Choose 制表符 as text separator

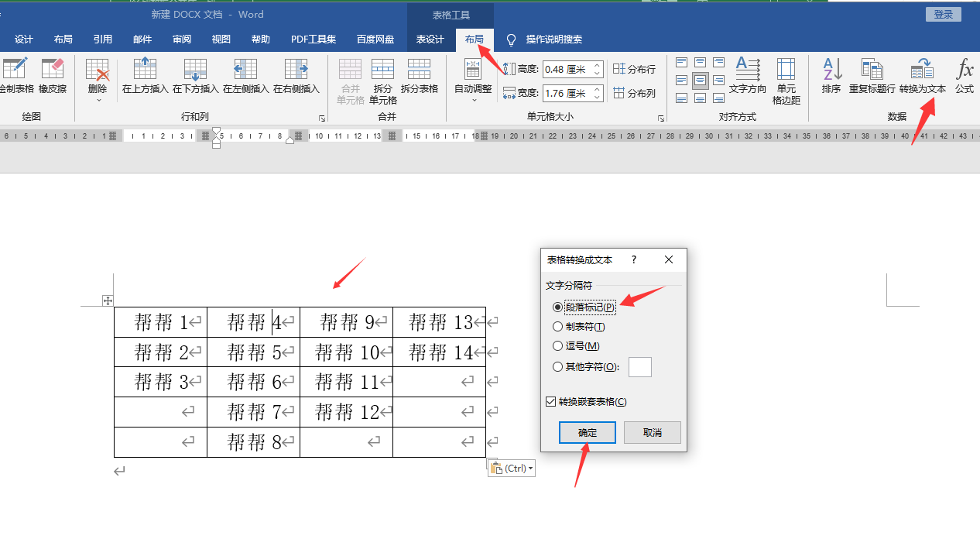[558, 327]
